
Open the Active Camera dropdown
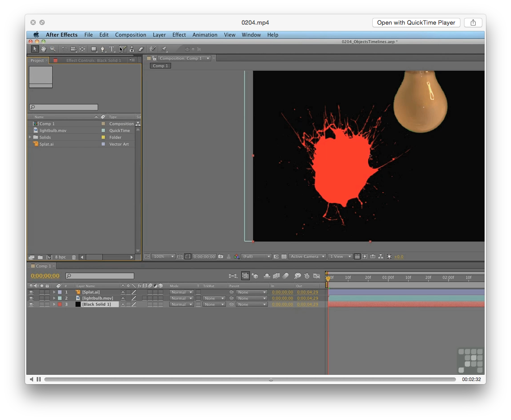307,257
